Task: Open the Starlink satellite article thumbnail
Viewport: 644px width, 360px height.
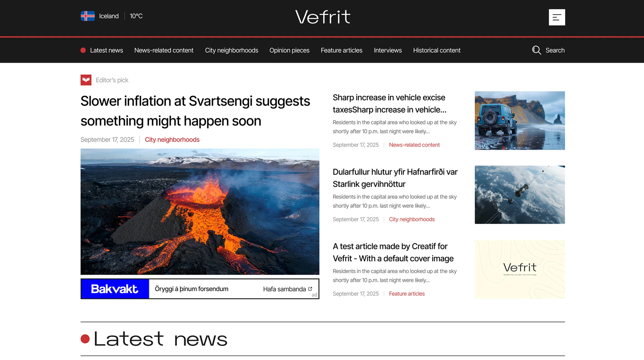Action: (x=520, y=195)
